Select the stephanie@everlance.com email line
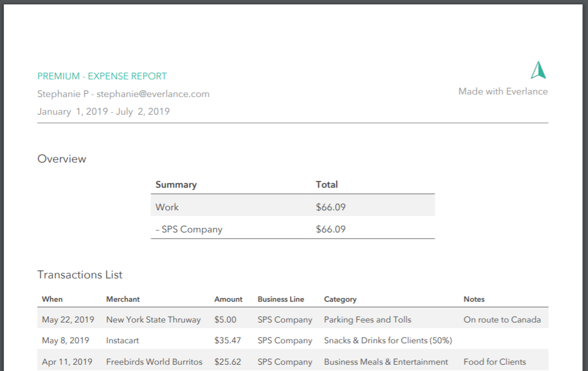 [124, 94]
